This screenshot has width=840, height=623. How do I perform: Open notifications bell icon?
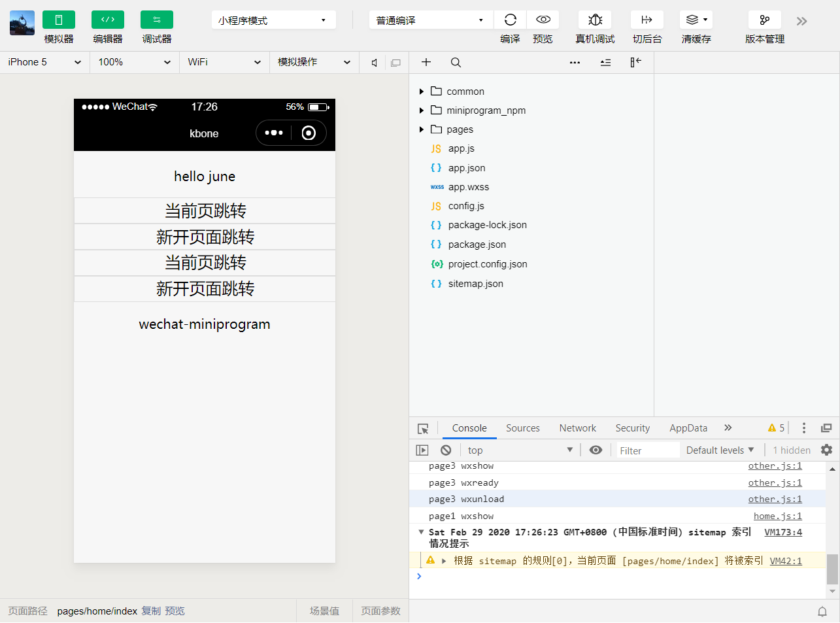[x=822, y=612]
